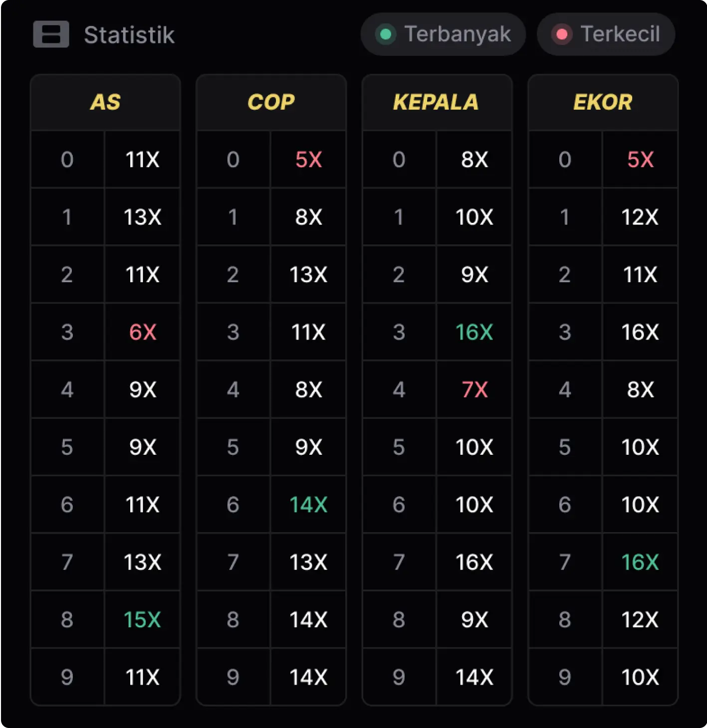Screen dimensions: 707x728
Task: Select the 13X value for AS digit 1
Action: [x=142, y=216]
